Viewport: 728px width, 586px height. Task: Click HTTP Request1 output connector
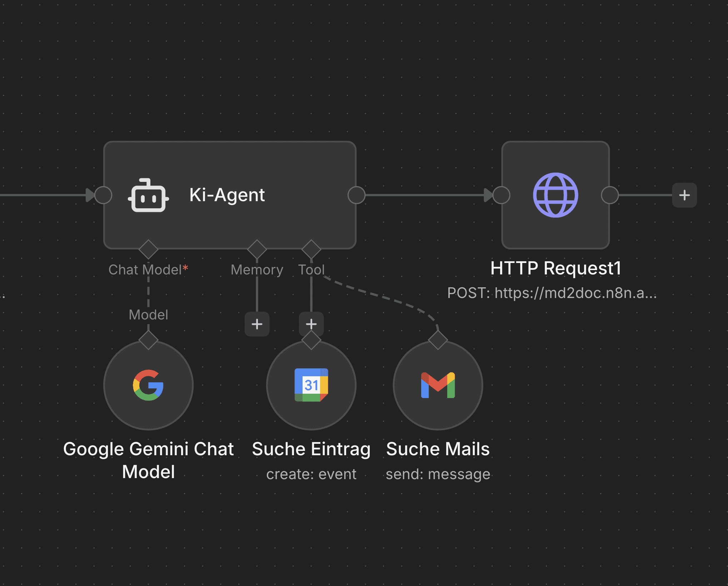(610, 195)
